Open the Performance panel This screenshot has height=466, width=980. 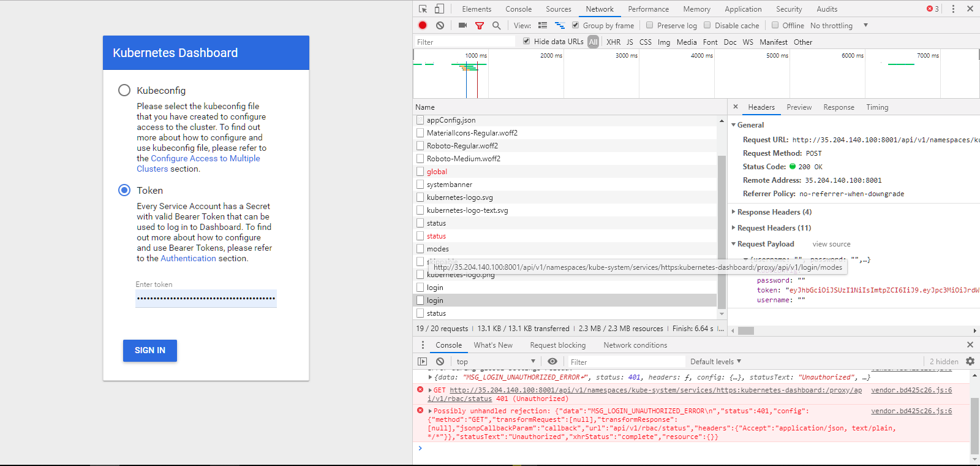pos(649,9)
